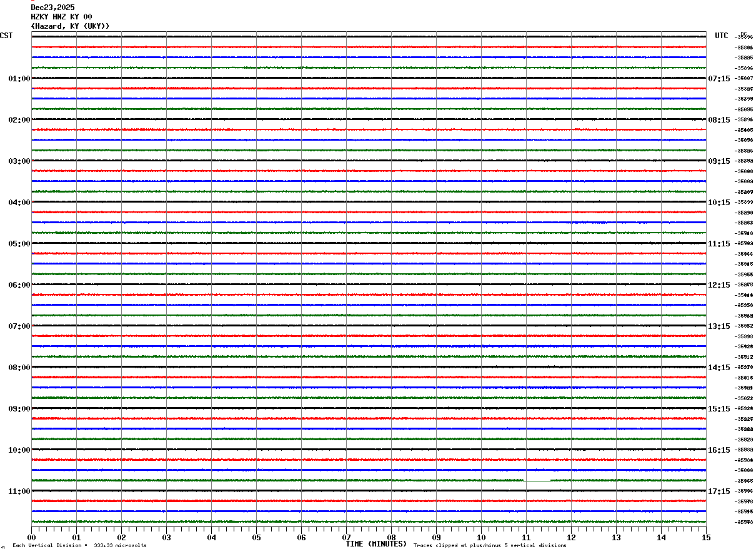Select minute 01 on the time axis
This screenshot has width=756, height=554.
[x=76, y=537]
